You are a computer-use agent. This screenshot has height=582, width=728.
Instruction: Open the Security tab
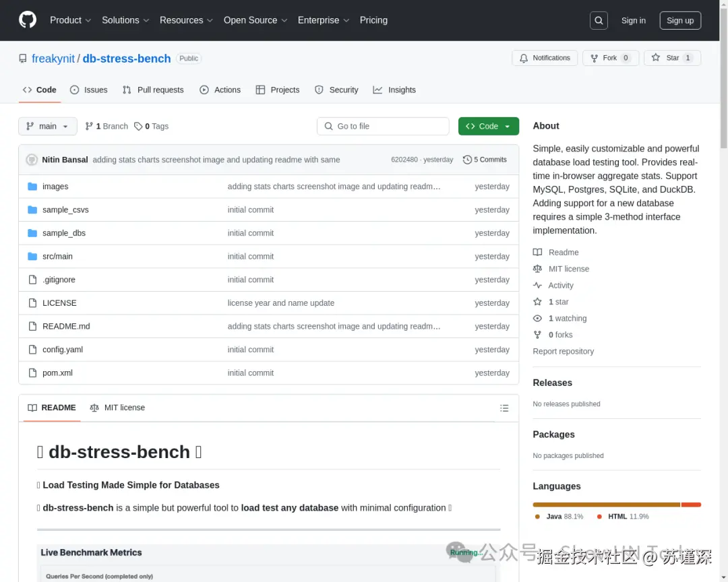click(336, 90)
